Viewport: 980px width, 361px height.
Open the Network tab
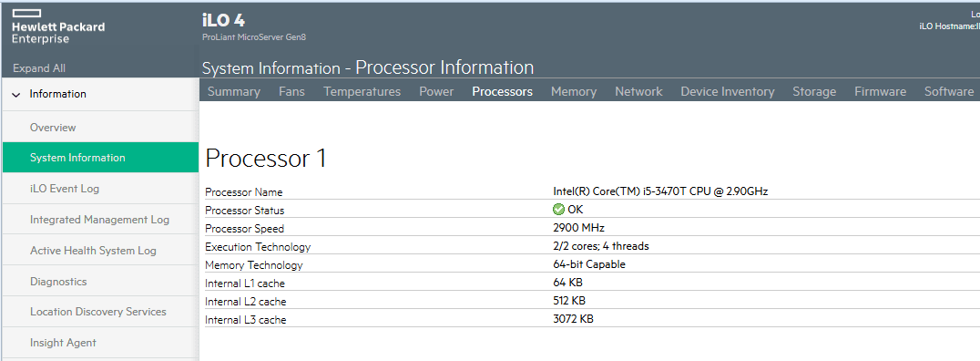click(x=638, y=91)
